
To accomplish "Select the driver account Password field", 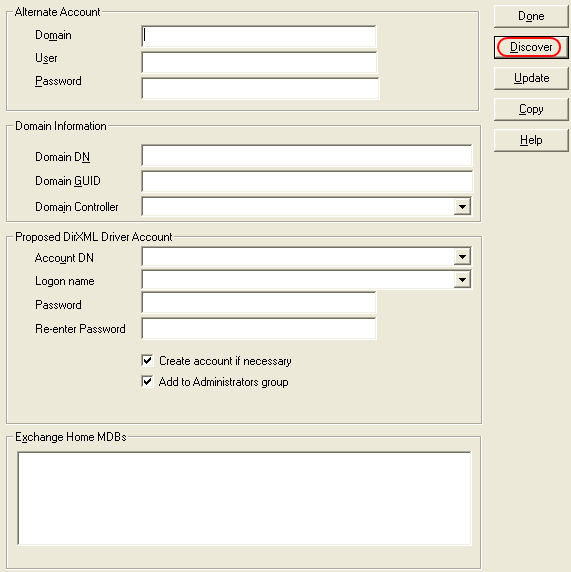I will pos(259,303).
